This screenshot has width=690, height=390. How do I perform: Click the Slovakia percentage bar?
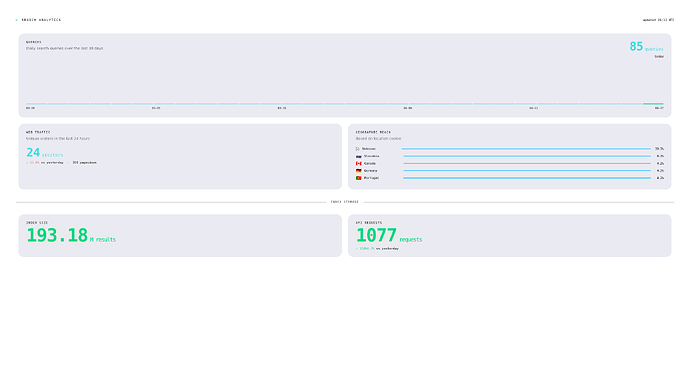click(527, 156)
